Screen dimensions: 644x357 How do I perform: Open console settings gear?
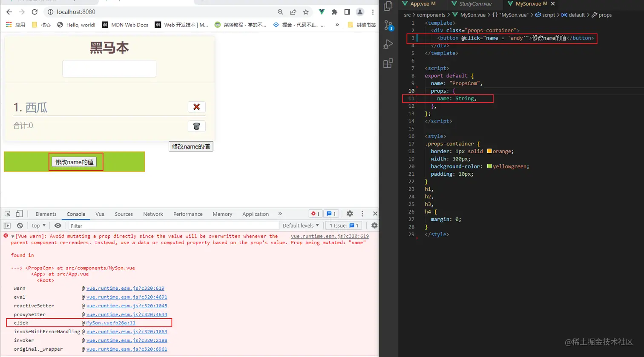pyautogui.click(x=374, y=226)
